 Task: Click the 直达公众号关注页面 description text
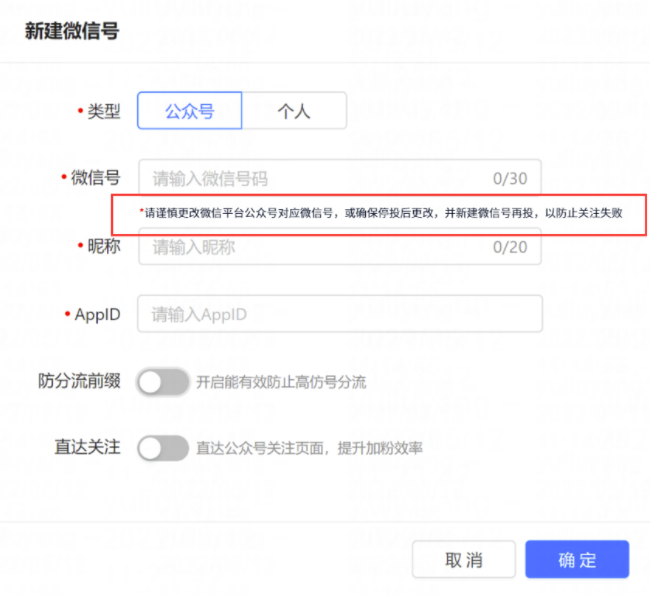click(x=309, y=448)
